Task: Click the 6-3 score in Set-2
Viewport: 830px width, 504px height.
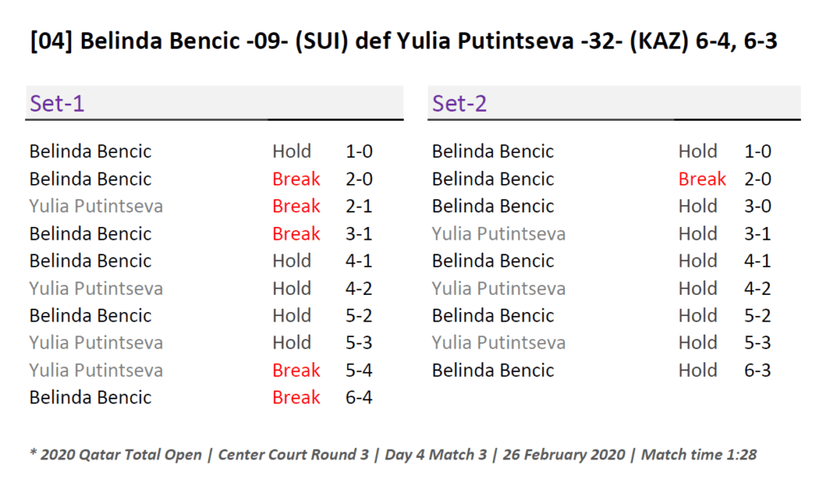Action: click(x=758, y=370)
